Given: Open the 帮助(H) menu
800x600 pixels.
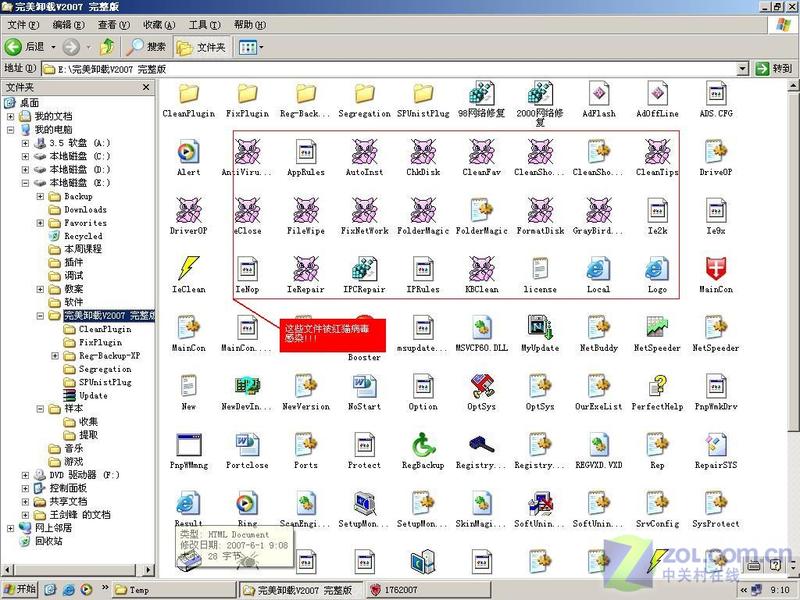Looking at the screenshot, I should coord(249,25).
